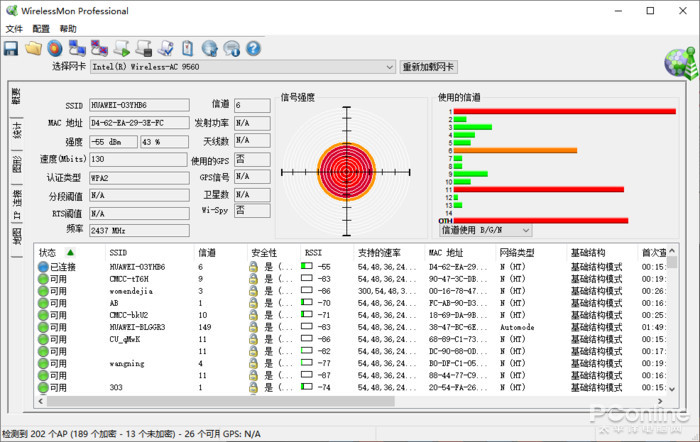The image size is (700, 442).
Task: Click the Save floppy disk toolbar icon
Action: tap(11, 48)
